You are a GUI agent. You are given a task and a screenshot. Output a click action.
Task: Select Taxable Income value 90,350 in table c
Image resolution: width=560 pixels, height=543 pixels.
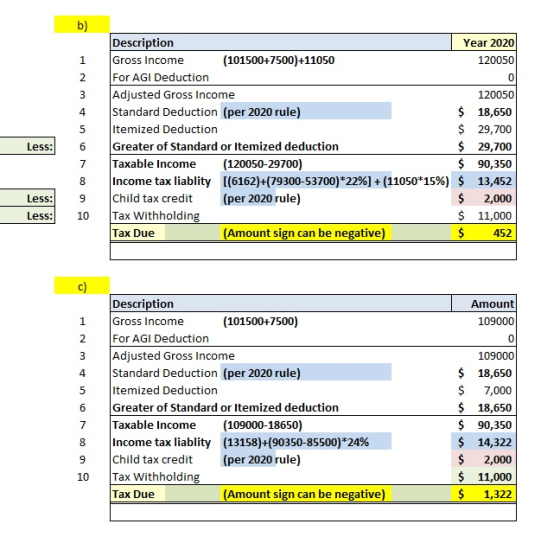[x=495, y=425]
